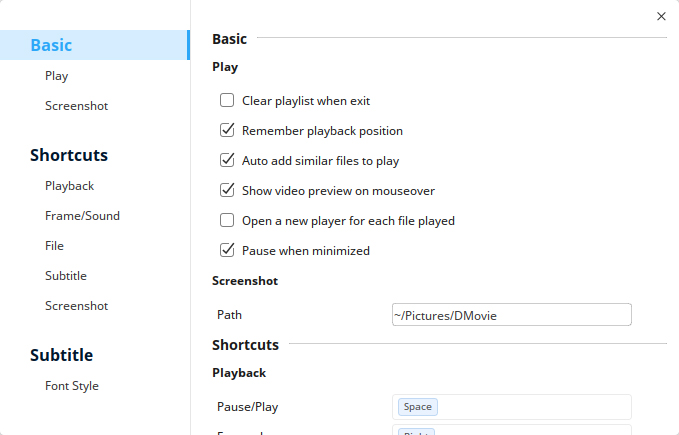Enable Clear playlist when exit checkbox
Image resolution: width=679 pixels, height=435 pixels.
click(227, 101)
